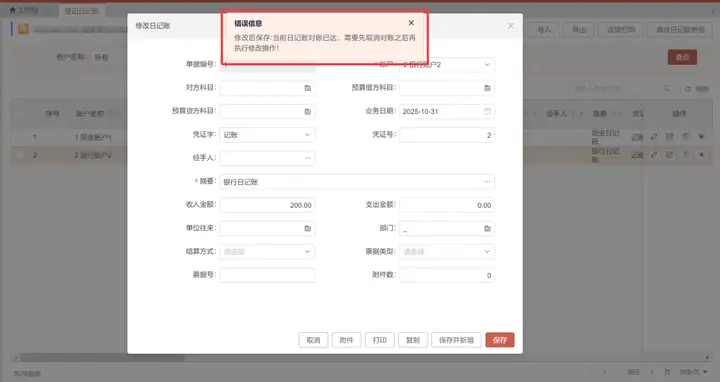Open the 账户 dropdown showing 银行账户2

(x=447, y=65)
